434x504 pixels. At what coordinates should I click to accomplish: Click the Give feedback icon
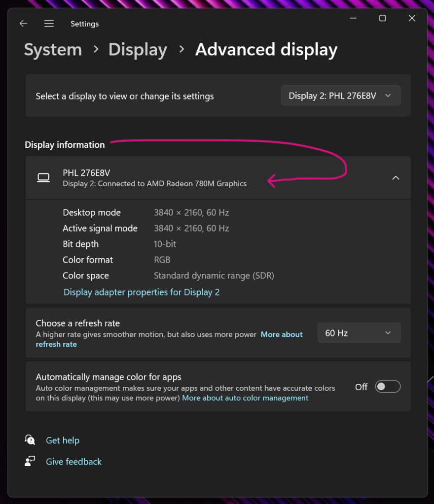pyautogui.click(x=30, y=461)
